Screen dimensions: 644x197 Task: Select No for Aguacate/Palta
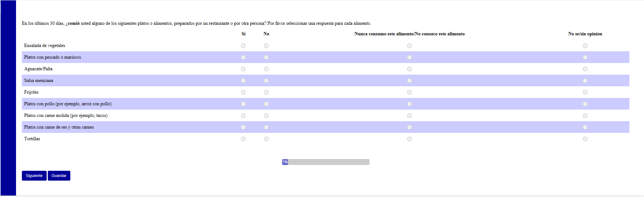click(x=266, y=69)
